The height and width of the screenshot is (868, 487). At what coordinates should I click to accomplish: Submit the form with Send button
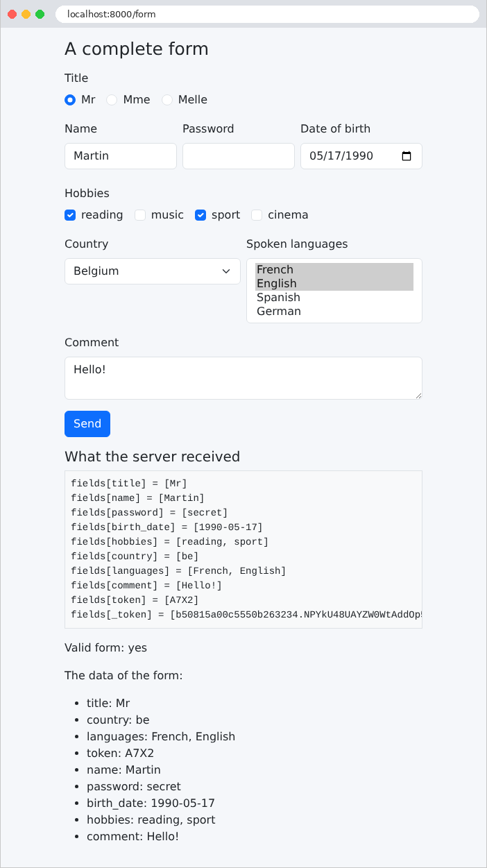pyautogui.click(x=87, y=424)
